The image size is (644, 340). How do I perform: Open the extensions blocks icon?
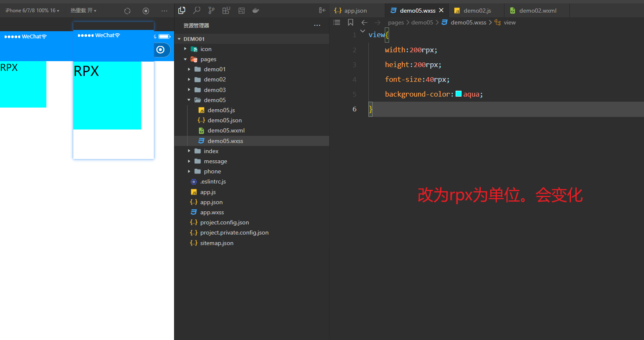(x=226, y=11)
